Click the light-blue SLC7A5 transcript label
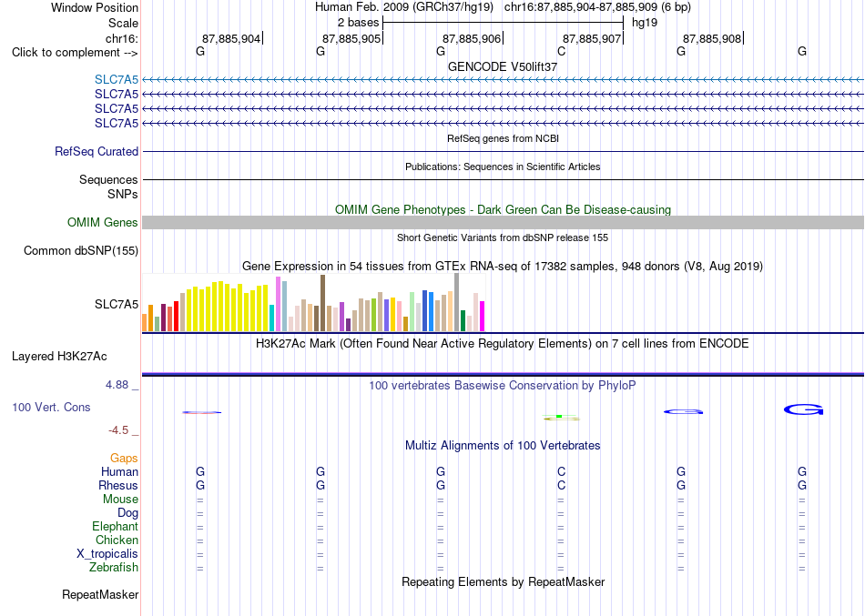The image size is (865, 616). point(117,79)
